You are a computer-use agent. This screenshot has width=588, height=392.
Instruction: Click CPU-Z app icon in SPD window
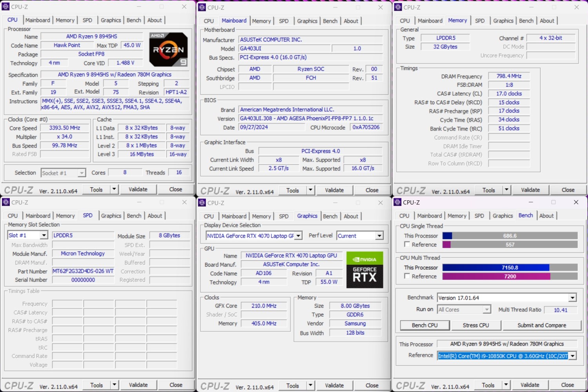[6, 202]
